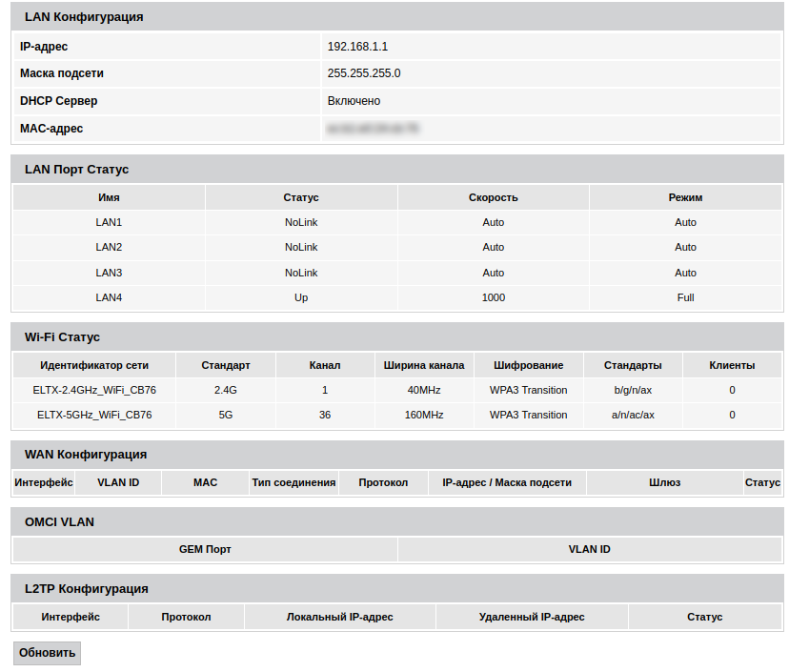789x672 pixels.
Task: Click the VLAN ID column in WAN table
Action: [x=118, y=482]
